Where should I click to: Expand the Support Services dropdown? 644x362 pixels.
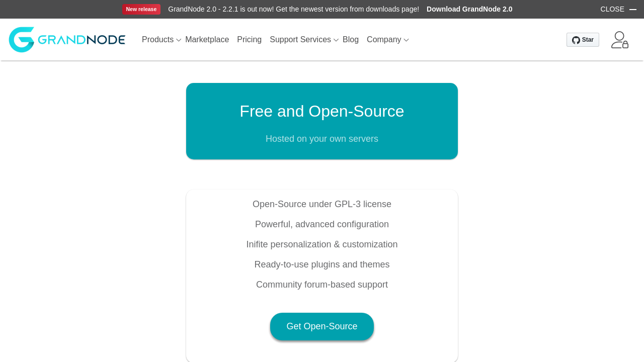304,40
